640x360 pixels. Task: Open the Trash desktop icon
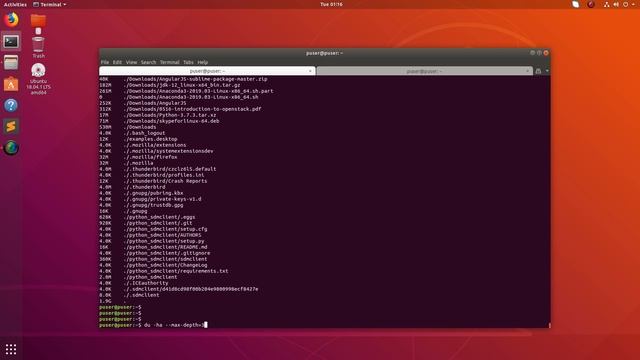coord(38,47)
